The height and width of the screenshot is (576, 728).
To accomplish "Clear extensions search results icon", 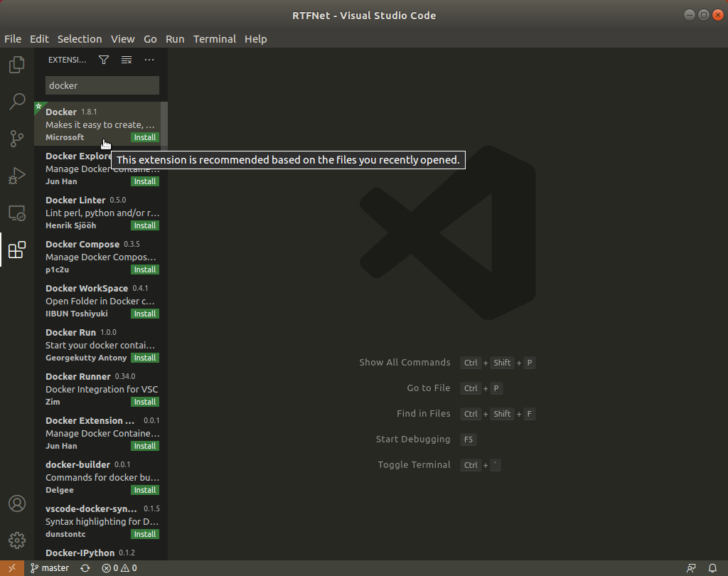I will [127, 60].
